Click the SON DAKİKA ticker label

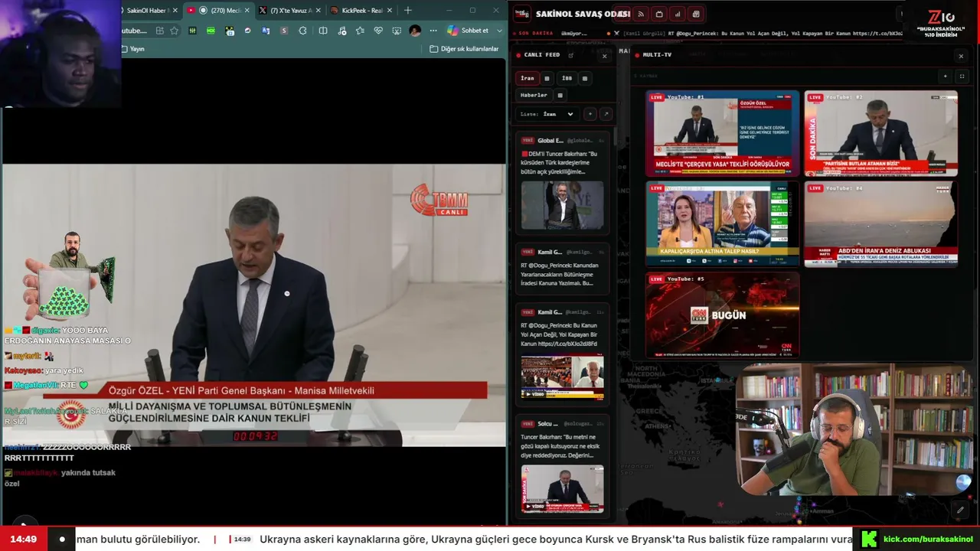click(536, 34)
